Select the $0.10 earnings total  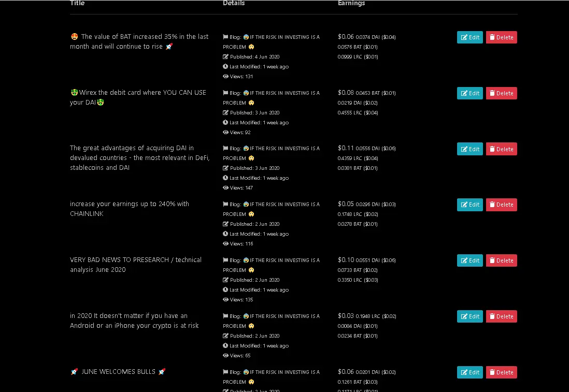pyautogui.click(x=346, y=259)
